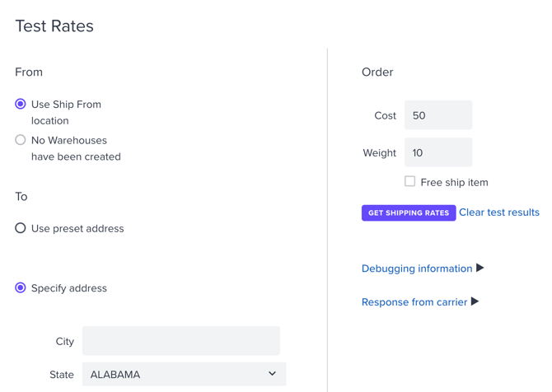Click the To section label
Screen dimensions: 552x392
point(21,196)
